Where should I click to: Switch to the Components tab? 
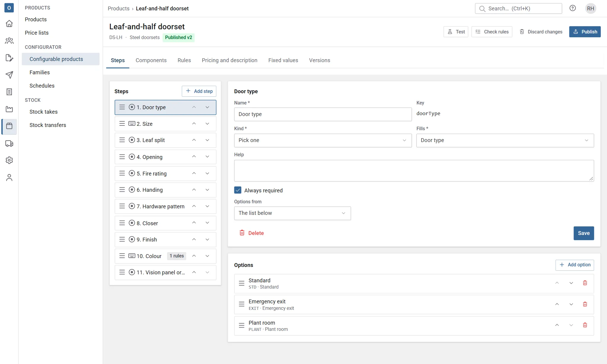coord(151,60)
